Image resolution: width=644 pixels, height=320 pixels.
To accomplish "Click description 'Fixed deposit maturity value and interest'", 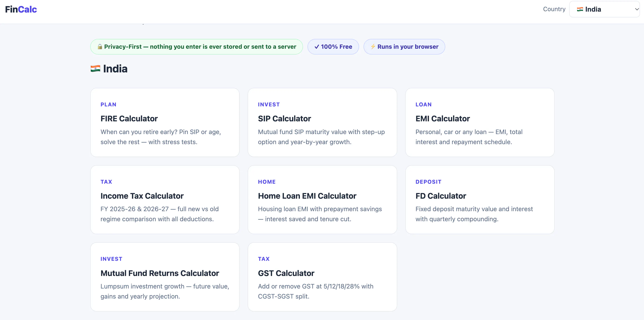I will pos(474,209).
